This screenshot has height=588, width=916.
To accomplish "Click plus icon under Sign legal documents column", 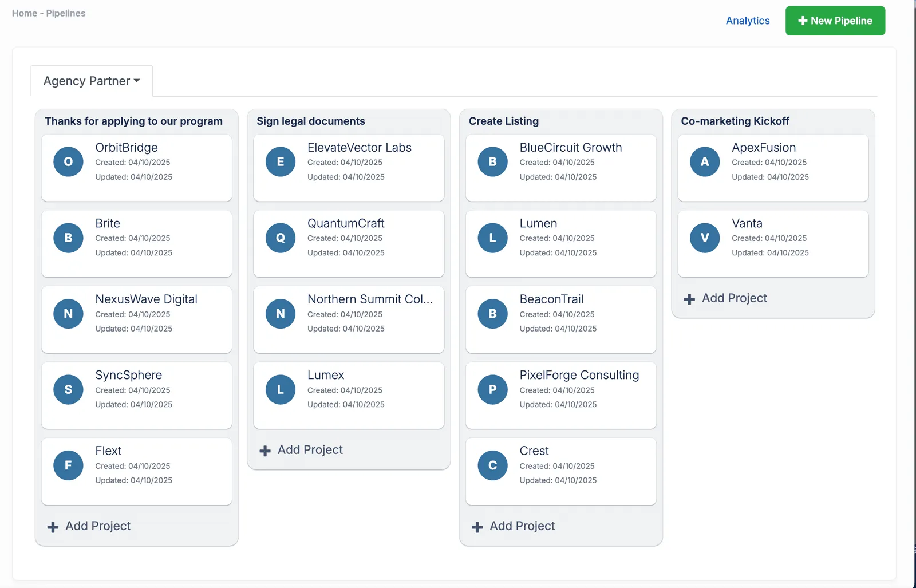I will [x=265, y=451].
